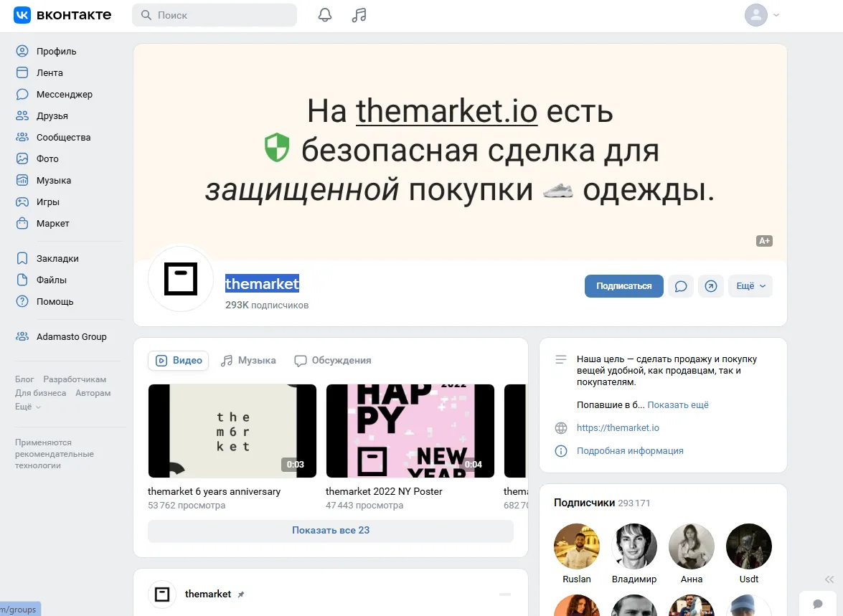Open the Блог footer link
843x616 pixels.
coord(24,379)
